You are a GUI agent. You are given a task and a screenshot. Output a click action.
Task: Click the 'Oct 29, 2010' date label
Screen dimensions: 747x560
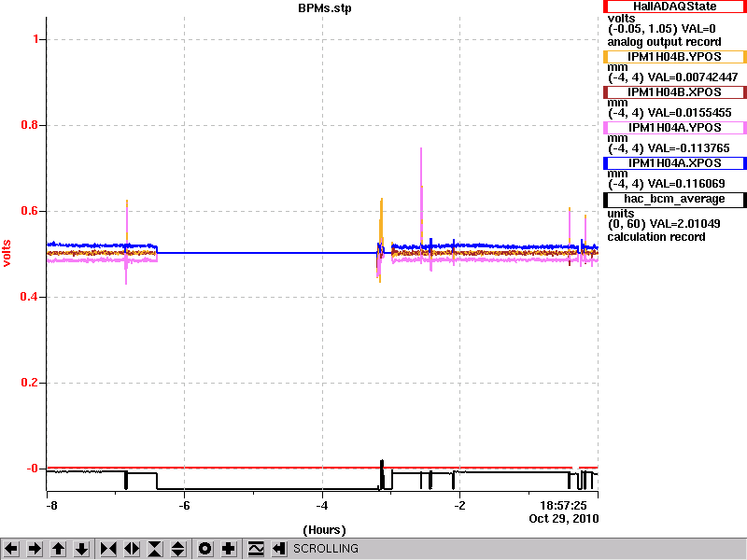[x=564, y=519]
